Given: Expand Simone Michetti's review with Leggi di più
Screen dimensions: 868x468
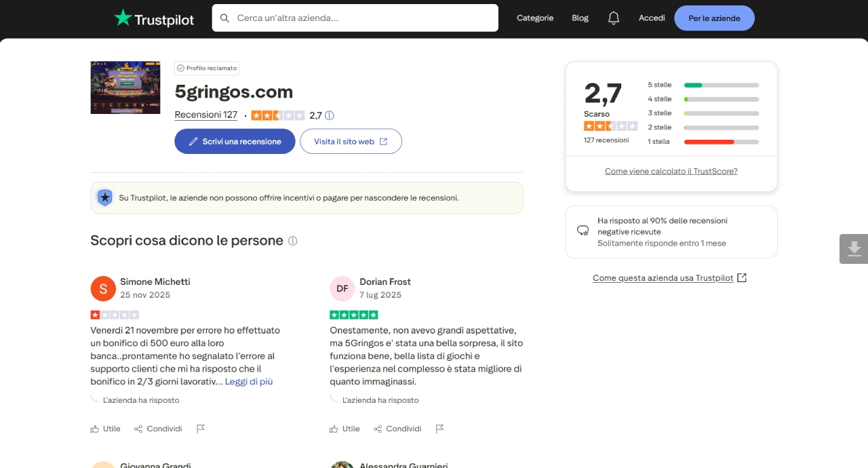Looking at the screenshot, I should 248,381.
